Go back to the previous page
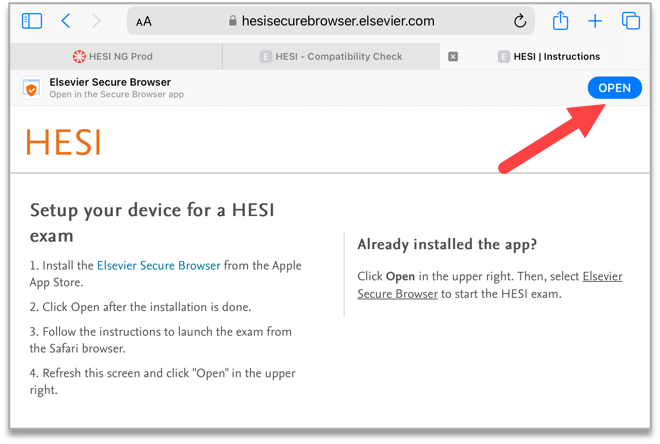 tap(66, 21)
